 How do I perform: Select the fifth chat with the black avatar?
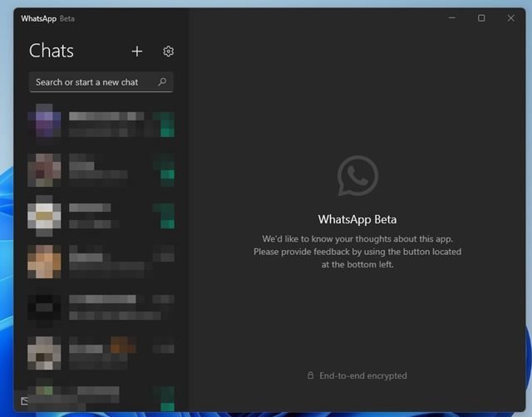coord(100,307)
